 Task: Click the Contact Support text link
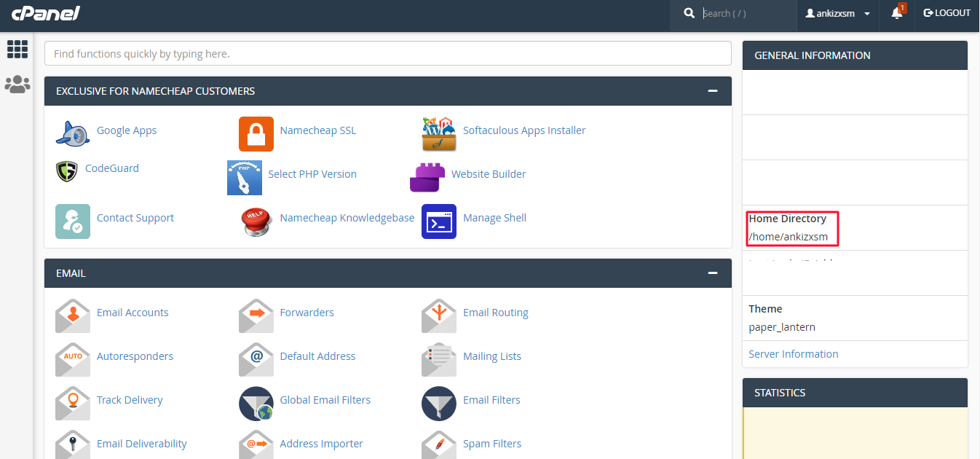pyautogui.click(x=135, y=218)
